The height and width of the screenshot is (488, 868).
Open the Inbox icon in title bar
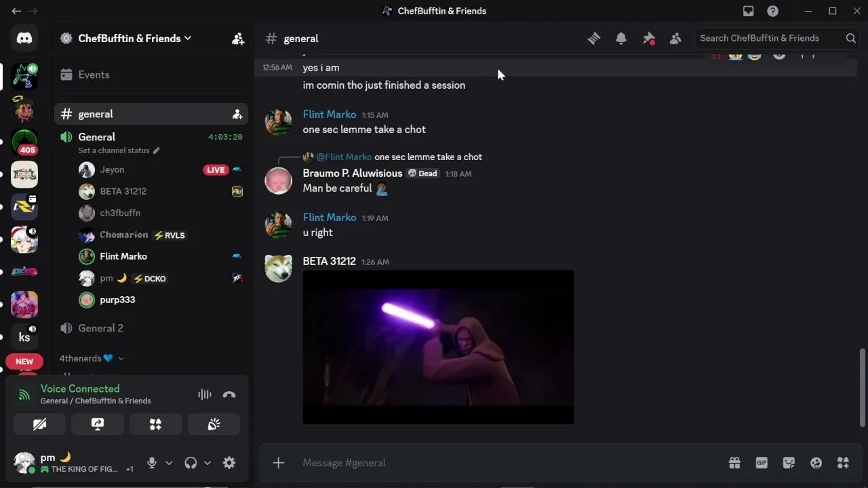tap(749, 11)
